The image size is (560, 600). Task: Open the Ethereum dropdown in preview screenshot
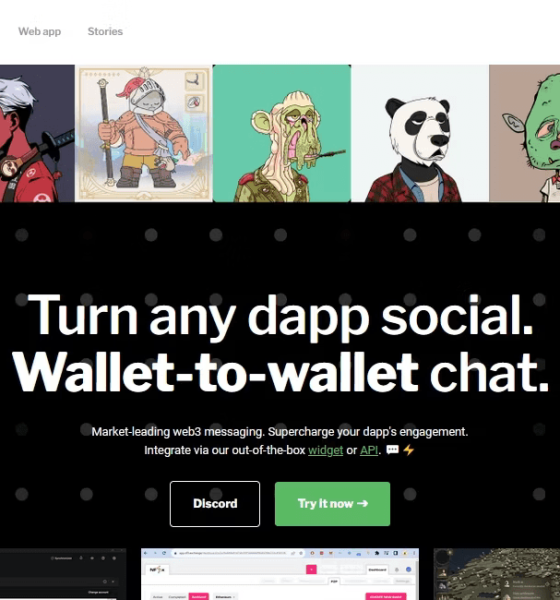click(224, 597)
